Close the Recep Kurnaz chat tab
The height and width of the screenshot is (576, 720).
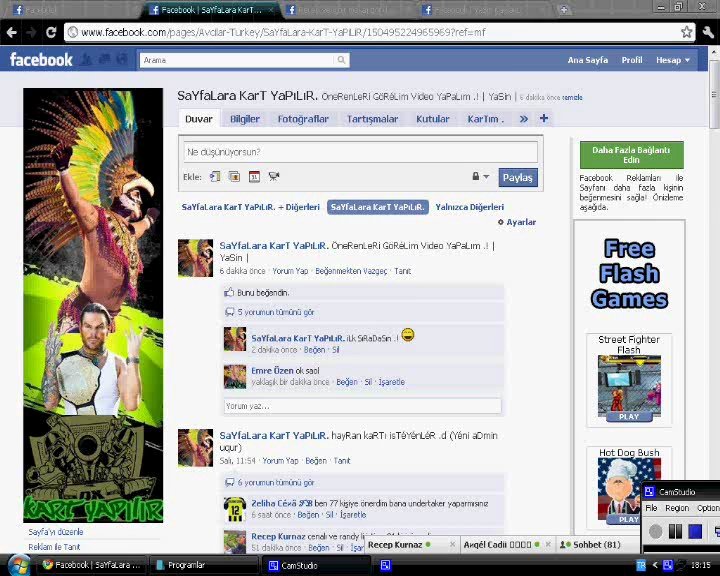point(452,545)
